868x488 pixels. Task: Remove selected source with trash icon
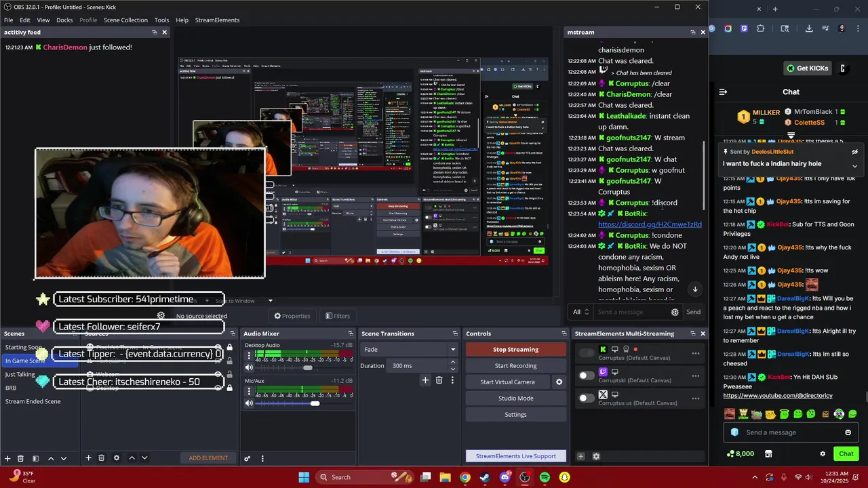(x=101, y=458)
